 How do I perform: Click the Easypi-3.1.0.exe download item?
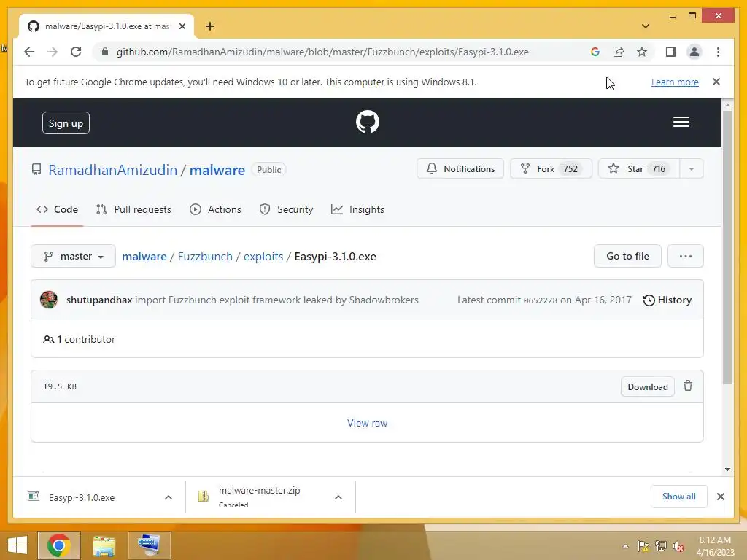tap(82, 497)
